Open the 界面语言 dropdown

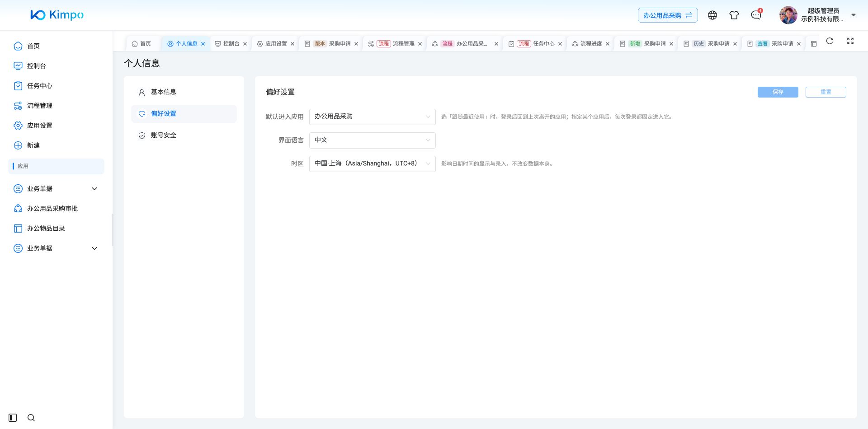pos(373,140)
